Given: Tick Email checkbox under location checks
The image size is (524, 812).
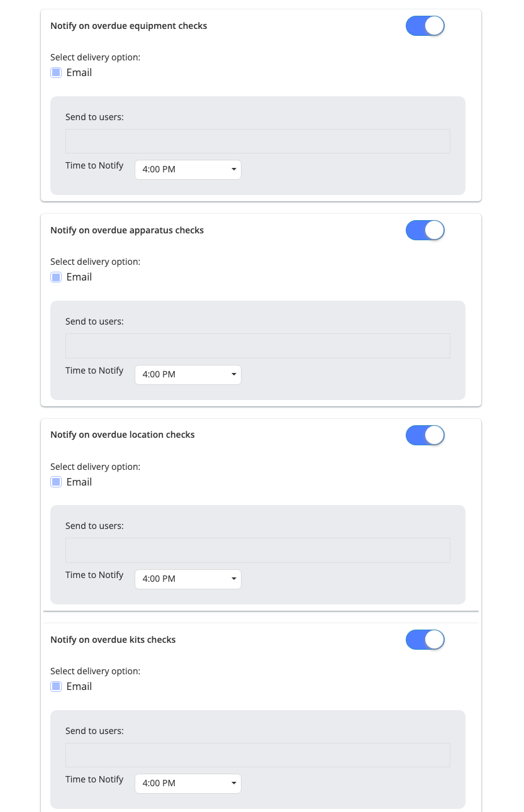Looking at the screenshot, I should 56,482.
